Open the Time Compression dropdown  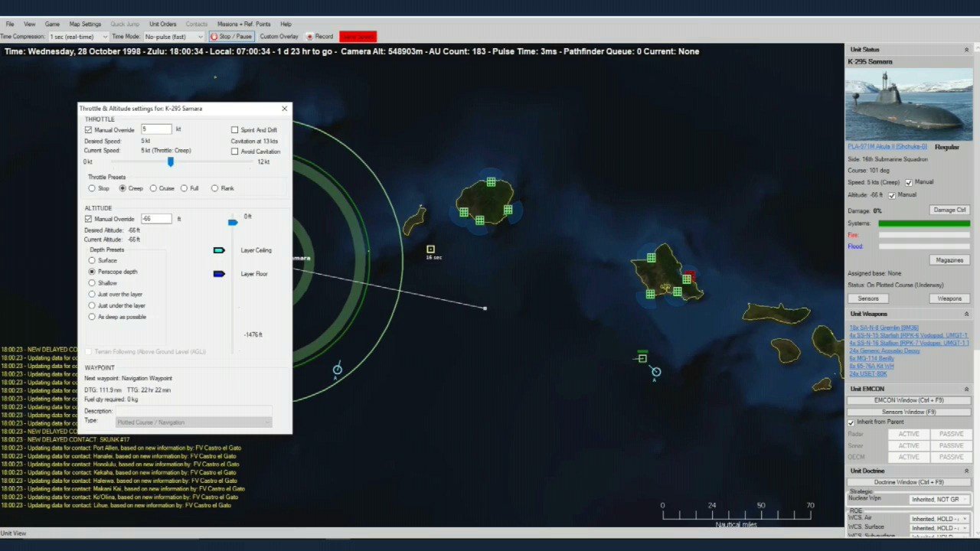click(x=77, y=37)
